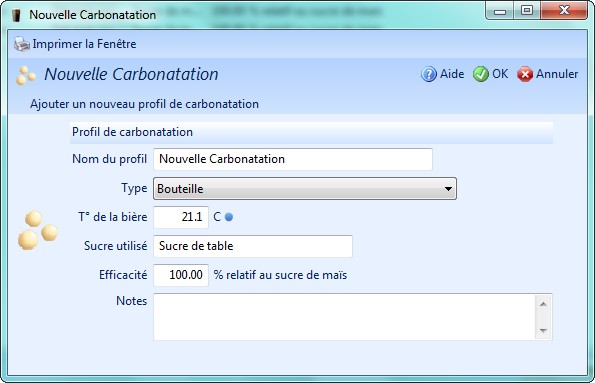Viewport: 595px width, 383px height.
Task: Click the printer icon for Imprimer la Fenêtre
Action: click(22, 44)
